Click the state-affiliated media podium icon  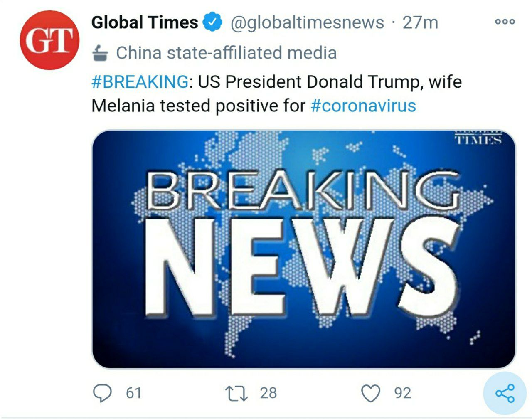click(x=101, y=53)
